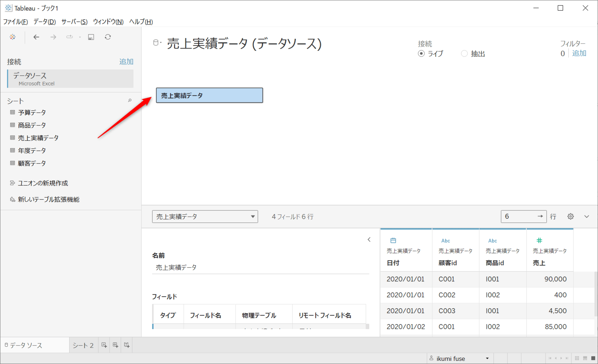This screenshot has width=598, height=364.
Task: Click the arrow button in the rows field
Action: (540, 216)
